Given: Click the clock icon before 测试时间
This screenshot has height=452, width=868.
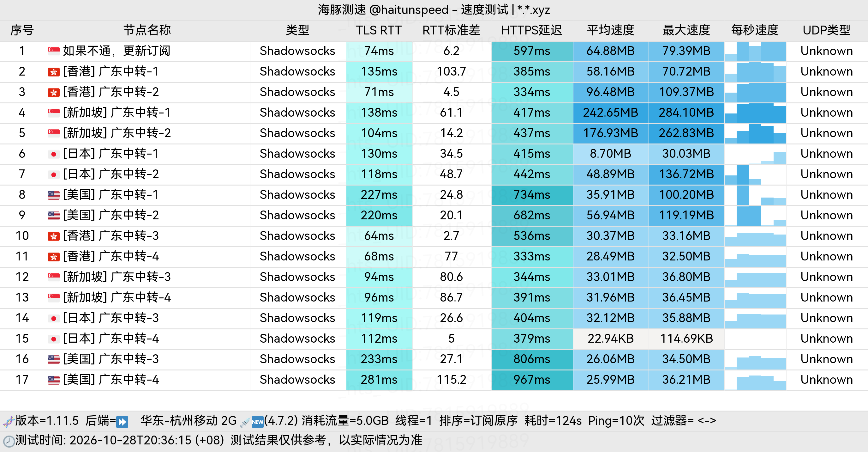Looking at the screenshot, I should pos(9,441).
